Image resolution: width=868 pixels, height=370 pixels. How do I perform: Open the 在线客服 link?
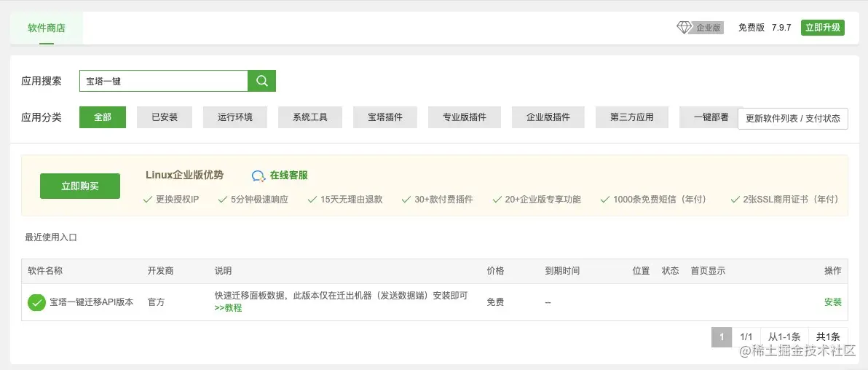[289, 176]
